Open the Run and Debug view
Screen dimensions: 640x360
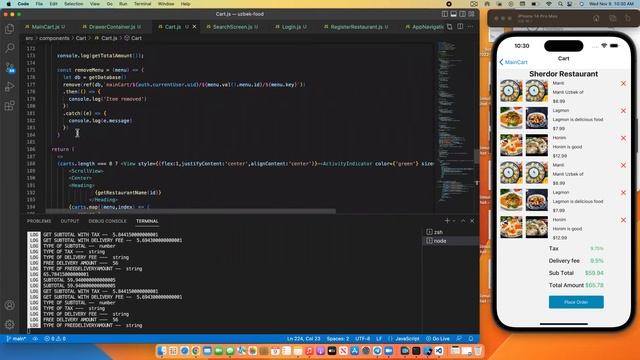tap(9, 87)
